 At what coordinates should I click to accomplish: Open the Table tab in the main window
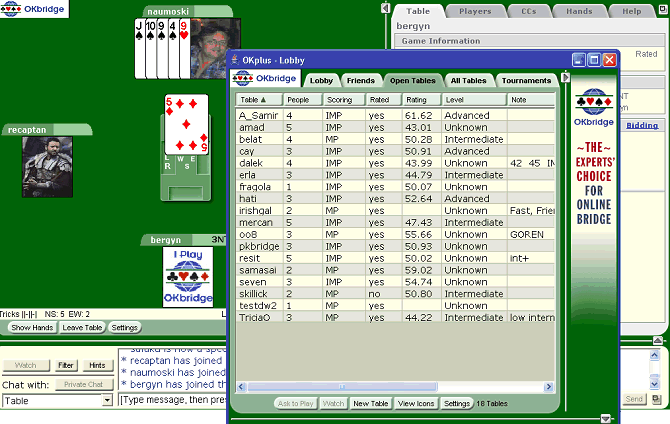tap(418, 12)
